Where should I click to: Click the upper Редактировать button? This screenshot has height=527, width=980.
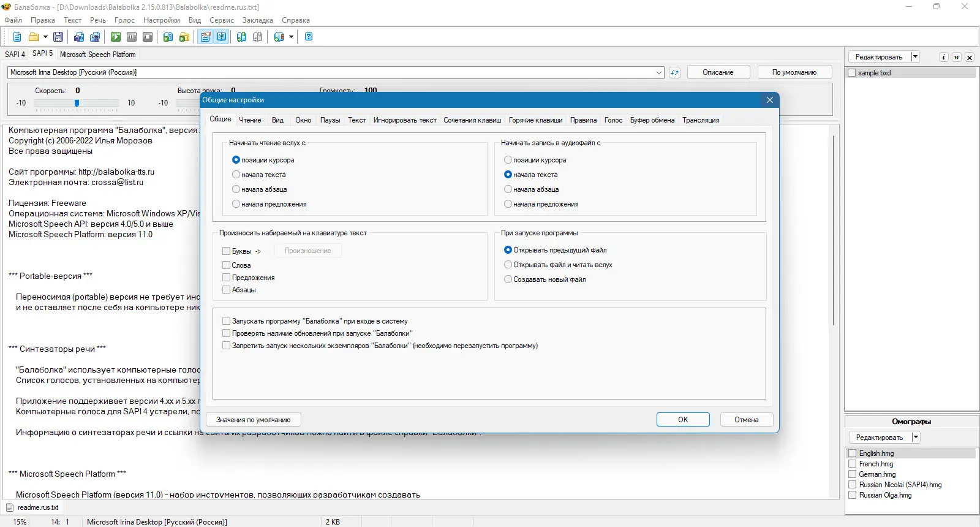click(x=879, y=57)
